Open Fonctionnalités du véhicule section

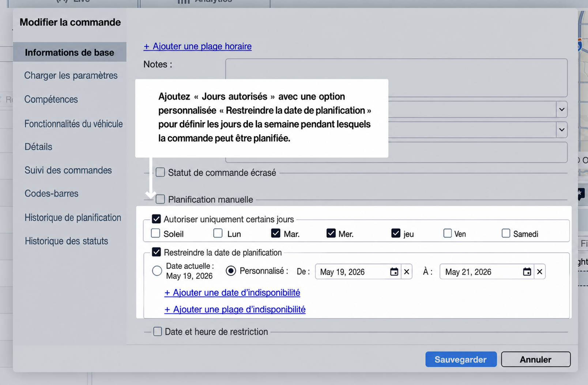[73, 124]
